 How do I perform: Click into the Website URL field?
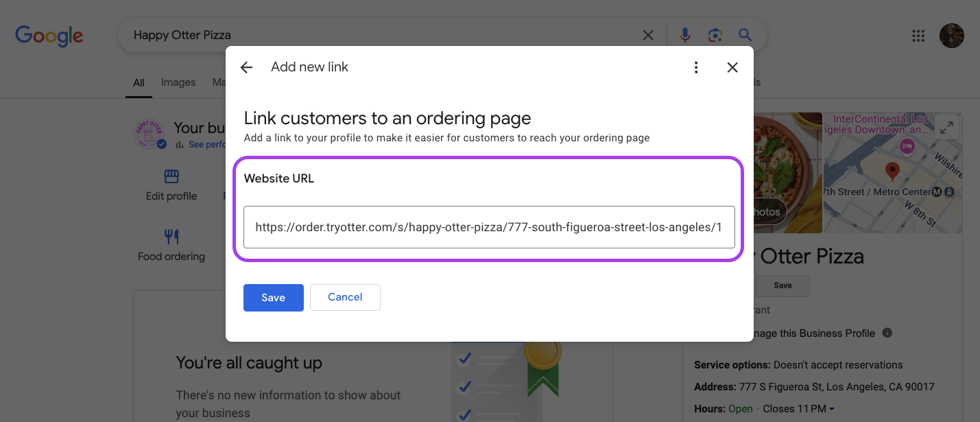489,227
